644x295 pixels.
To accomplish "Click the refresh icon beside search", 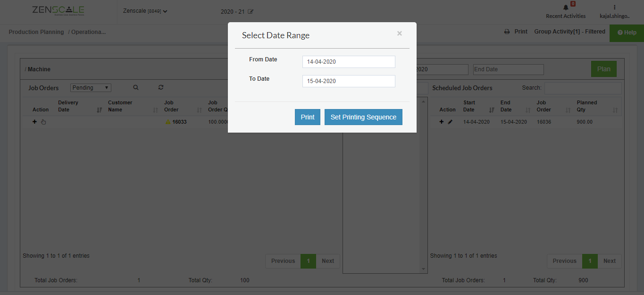I will click(x=161, y=88).
